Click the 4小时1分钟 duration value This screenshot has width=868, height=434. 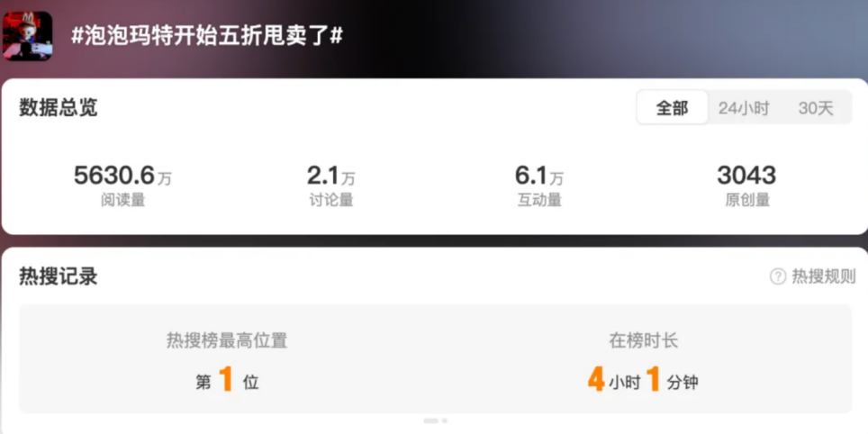[x=643, y=382]
